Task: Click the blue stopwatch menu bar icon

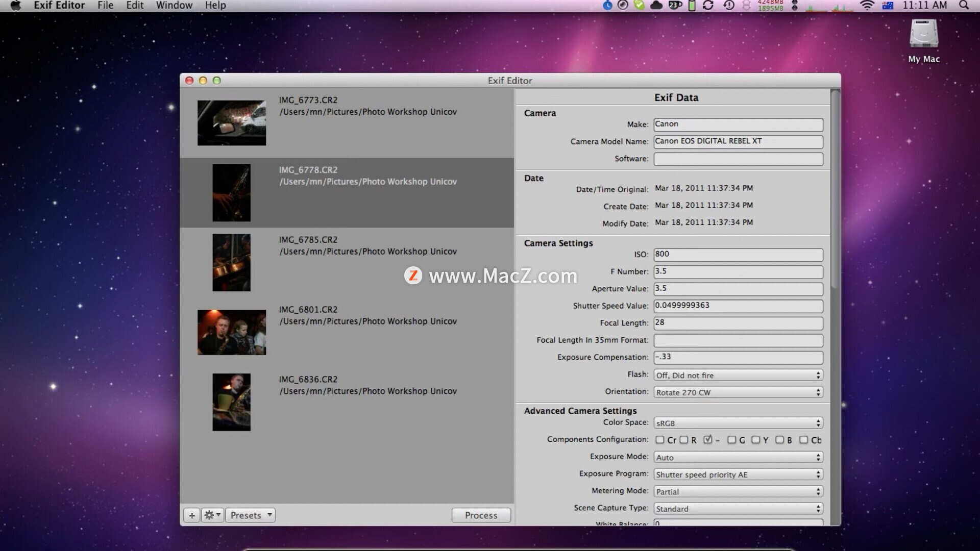Action: 607,5
